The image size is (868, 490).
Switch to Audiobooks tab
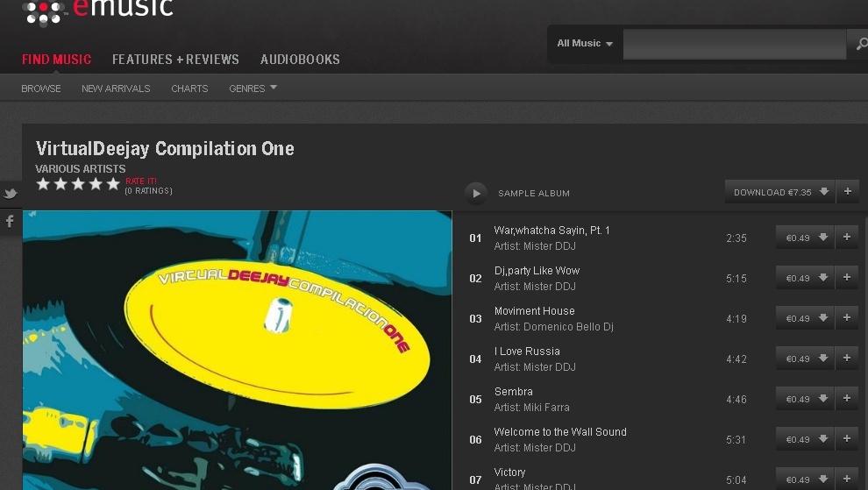[300, 60]
